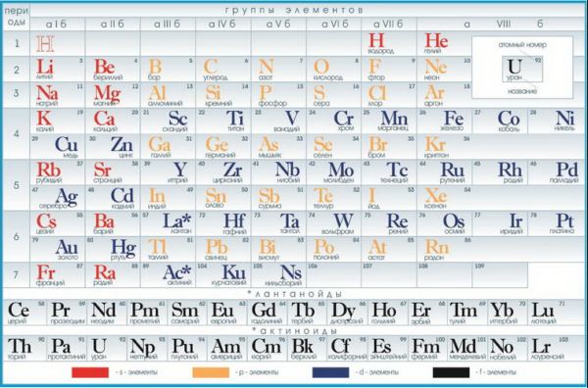Screen dimensions: 588x388
Task: Click the Ar аргон cell
Action: coord(444,95)
